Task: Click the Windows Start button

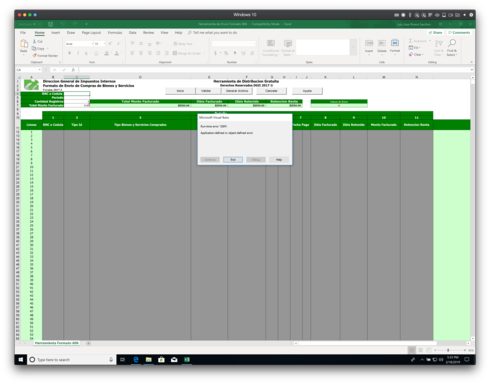Action: click(x=21, y=360)
